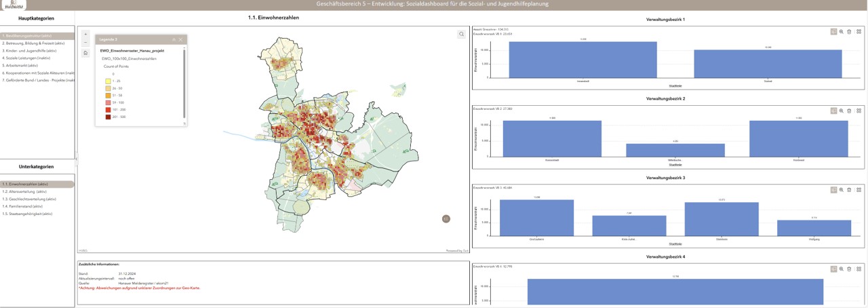Zoom in on the map with plus button
The image size is (868, 308).
click(x=85, y=34)
